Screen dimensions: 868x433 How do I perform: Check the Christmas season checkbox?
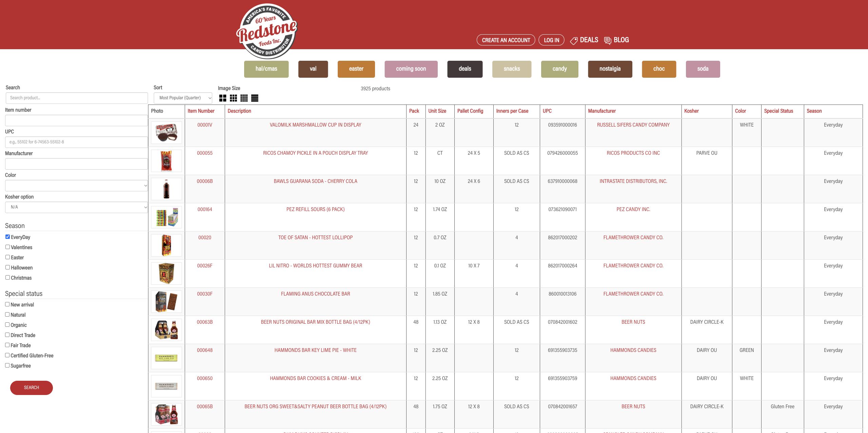(7, 278)
